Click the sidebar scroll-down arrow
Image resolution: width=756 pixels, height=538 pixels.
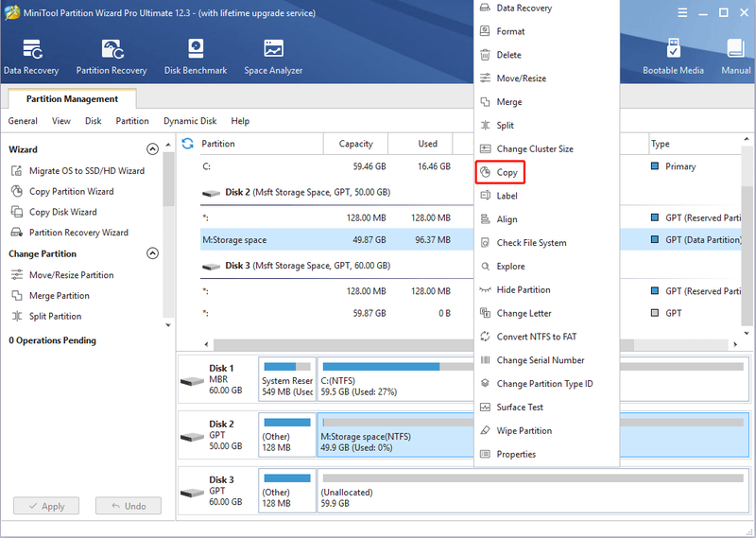point(168,325)
